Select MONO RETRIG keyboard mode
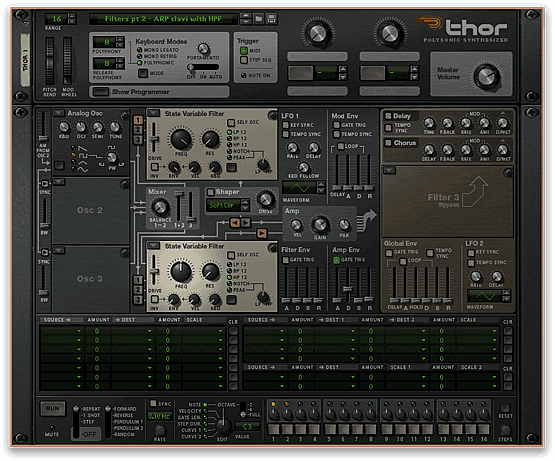 [139, 56]
